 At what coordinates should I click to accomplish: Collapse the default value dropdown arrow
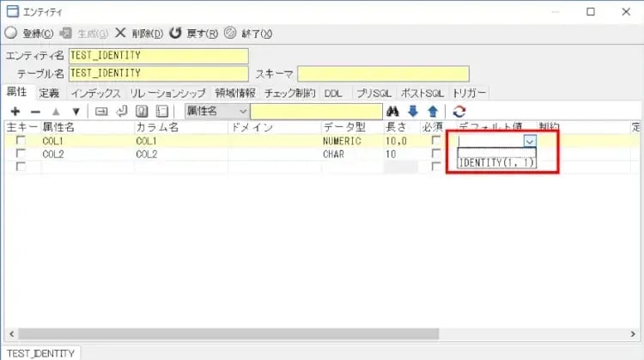[530, 142]
